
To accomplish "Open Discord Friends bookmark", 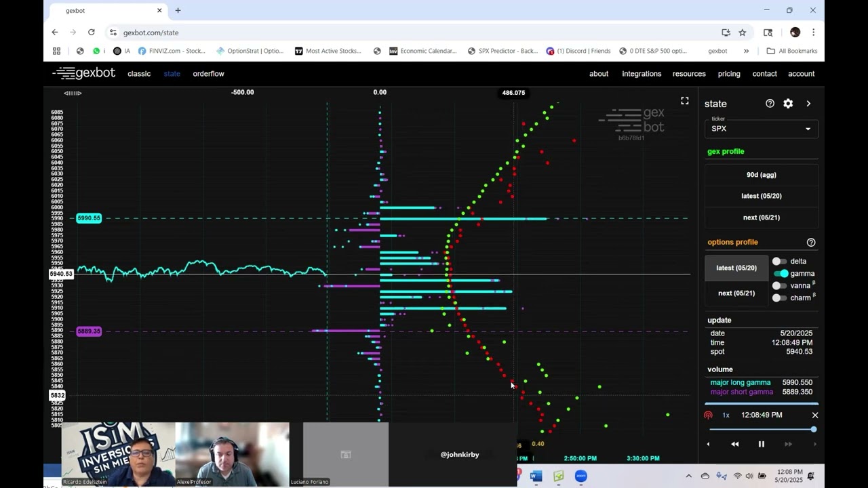I will 578,51.
